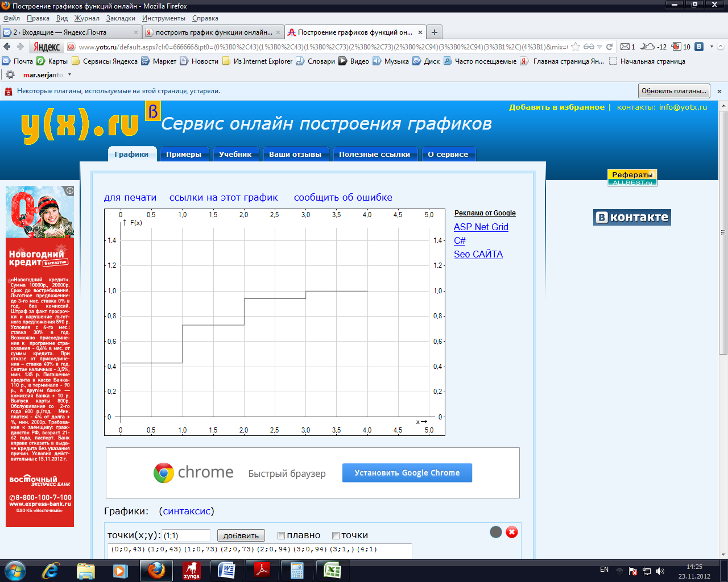Open the Журнал menu
Screen dimensions: 728x582
click(87, 18)
